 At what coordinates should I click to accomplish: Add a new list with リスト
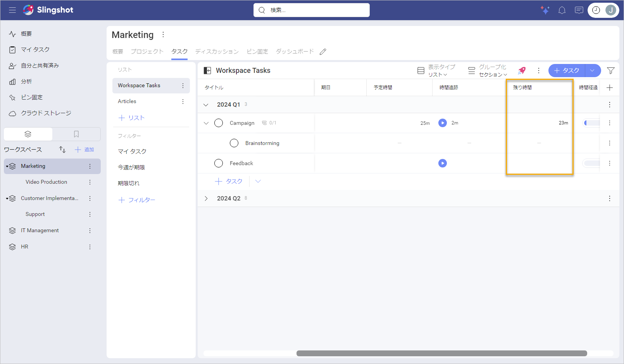pyautogui.click(x=131, y=118)
